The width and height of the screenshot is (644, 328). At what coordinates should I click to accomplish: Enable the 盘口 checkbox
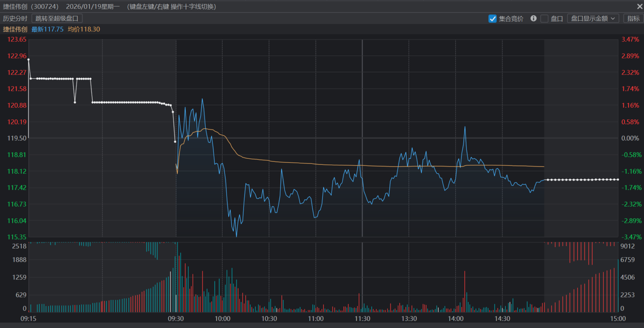point(545,18)
